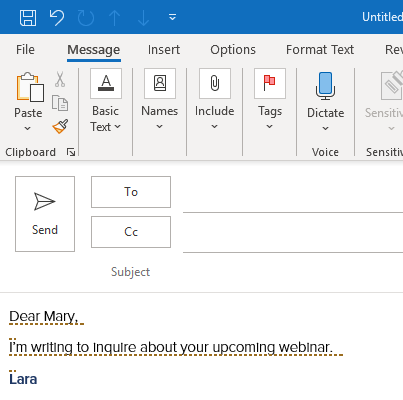Viewport: 403px width, 400px height.
Task: Open the Format Text tab
Action: pyautogui.click(x=320, y=50)
